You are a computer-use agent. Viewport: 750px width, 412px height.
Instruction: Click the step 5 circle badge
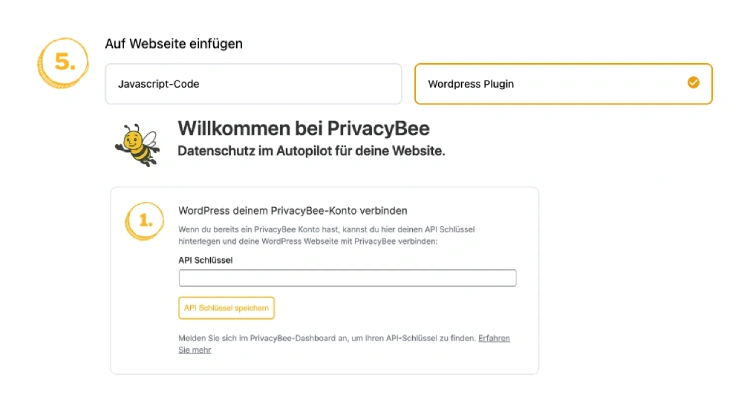tap(64, 62)
